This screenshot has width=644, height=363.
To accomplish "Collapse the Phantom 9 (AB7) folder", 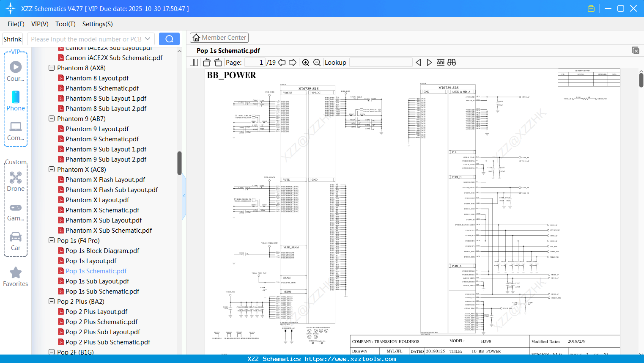I will click(x=52, y=118).
